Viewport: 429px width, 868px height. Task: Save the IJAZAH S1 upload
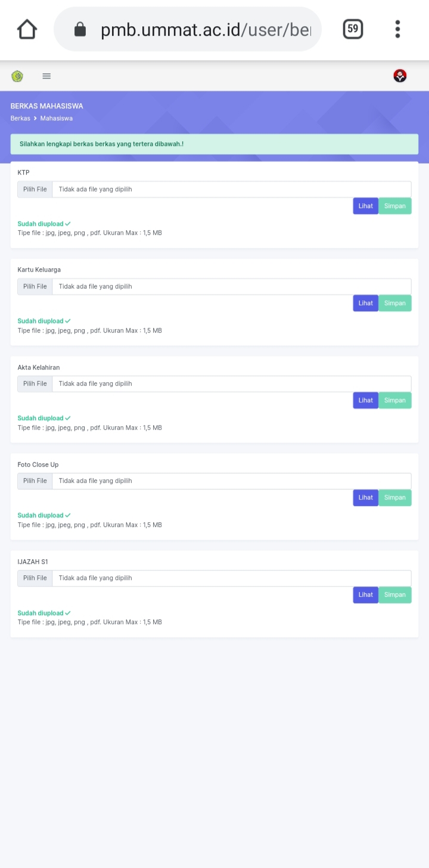394,595
